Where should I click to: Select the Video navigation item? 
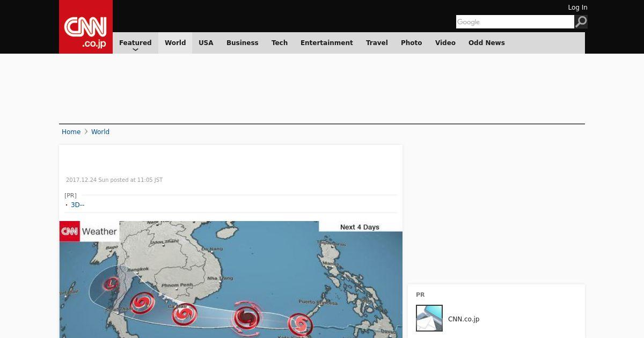coord(445,43)
